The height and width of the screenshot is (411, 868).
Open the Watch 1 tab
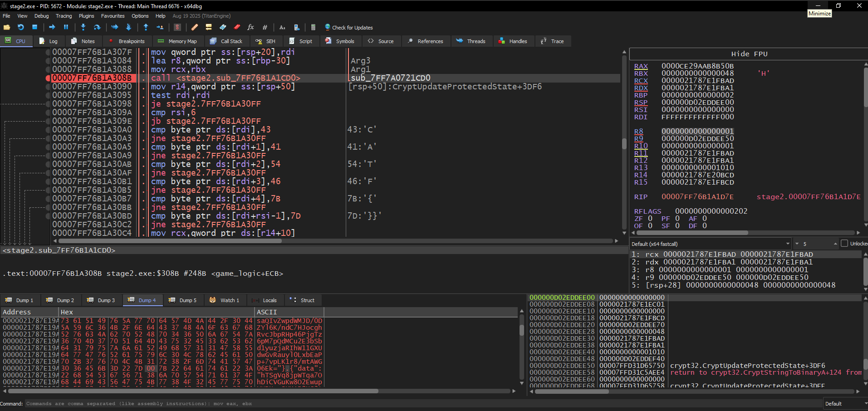(x=224, y=300)
